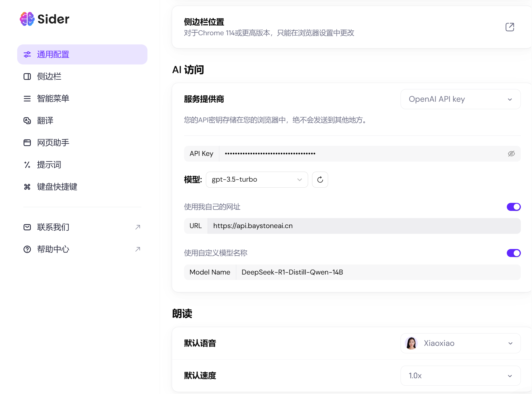Click the Model Name field label
This screenshot has width=532, height=394.
pyautogui.click(x=210, y=272)
